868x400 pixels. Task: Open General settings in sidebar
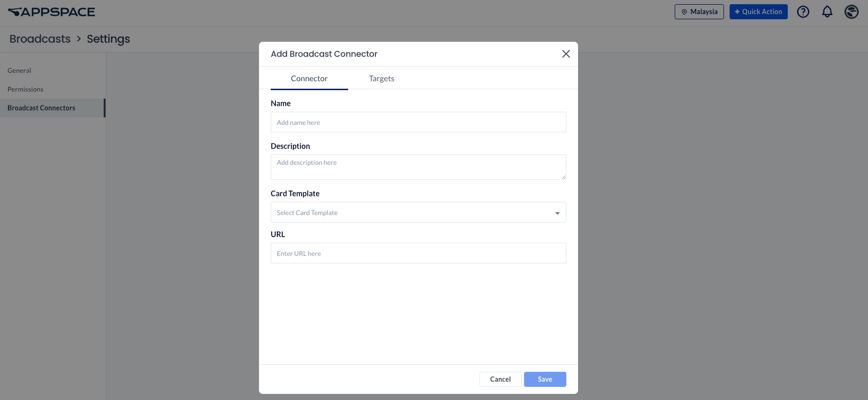point(19,70)
